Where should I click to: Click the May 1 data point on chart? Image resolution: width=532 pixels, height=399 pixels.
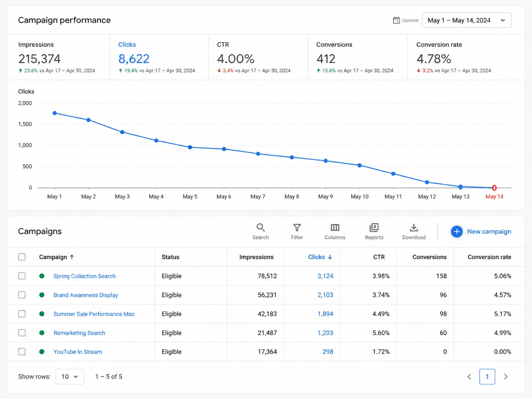click(x=55, y=113)
